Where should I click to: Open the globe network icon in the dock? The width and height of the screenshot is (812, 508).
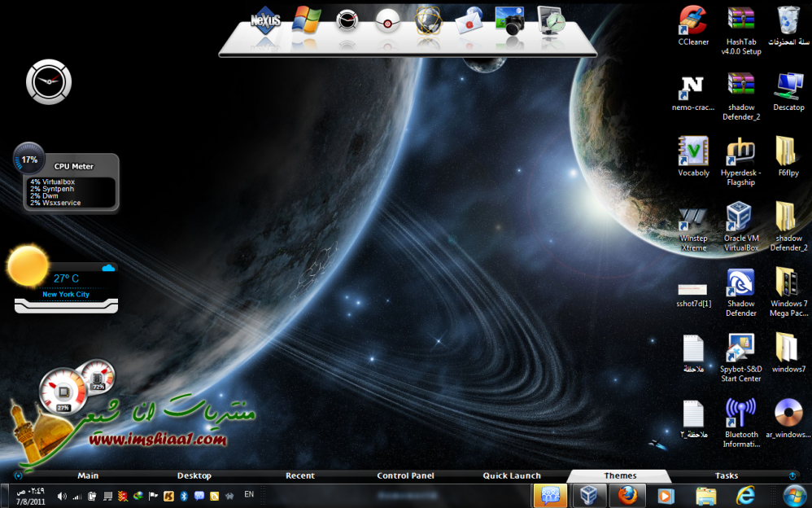428,20
